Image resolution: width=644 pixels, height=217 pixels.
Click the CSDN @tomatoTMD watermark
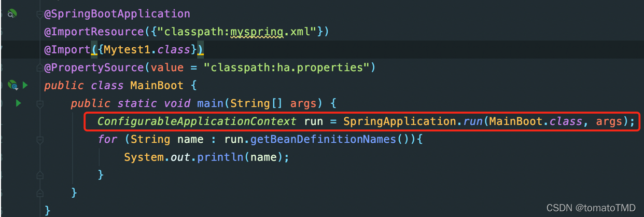591,208
